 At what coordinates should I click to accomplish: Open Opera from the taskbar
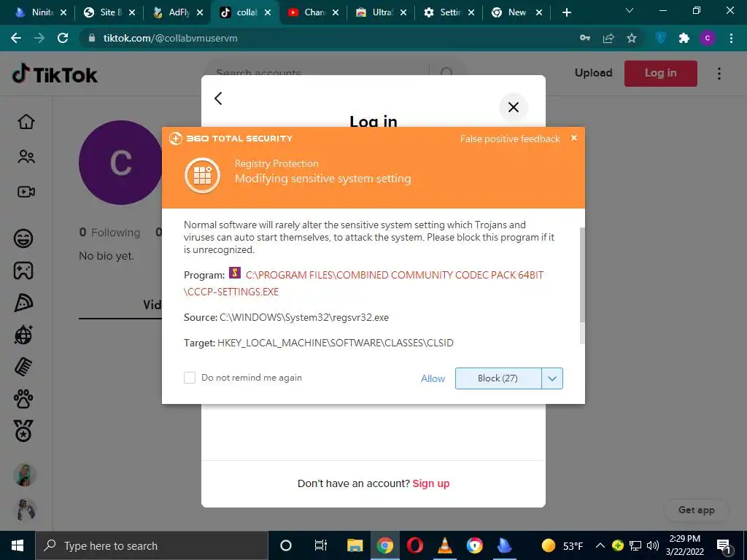[x=415, y=545]
